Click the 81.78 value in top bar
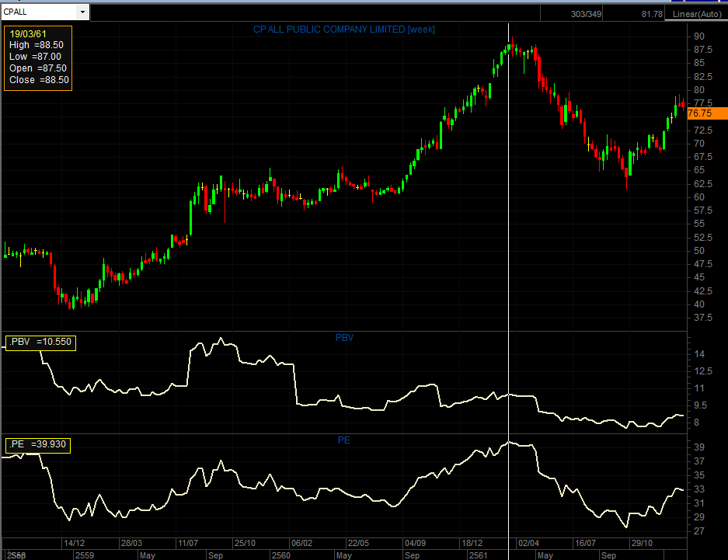Image resolution: width=728 pixels, height=560 pixels. click(652, 14)
